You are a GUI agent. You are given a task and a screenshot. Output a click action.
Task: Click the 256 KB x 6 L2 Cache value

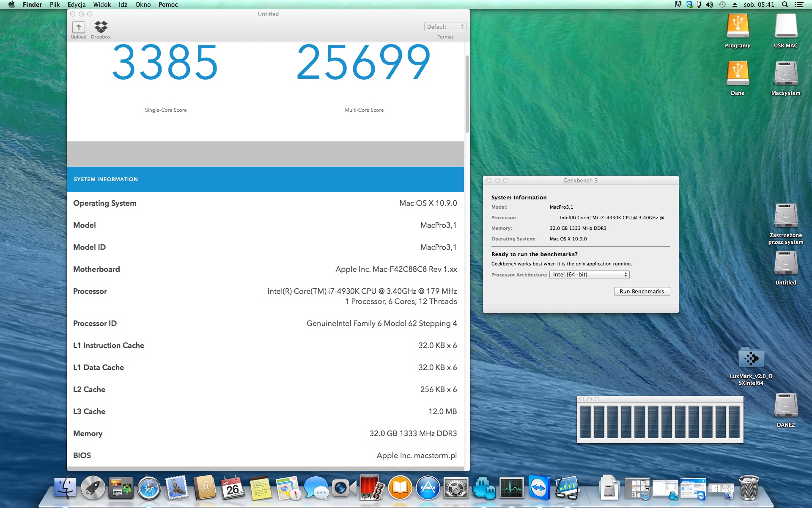point(439,389)
